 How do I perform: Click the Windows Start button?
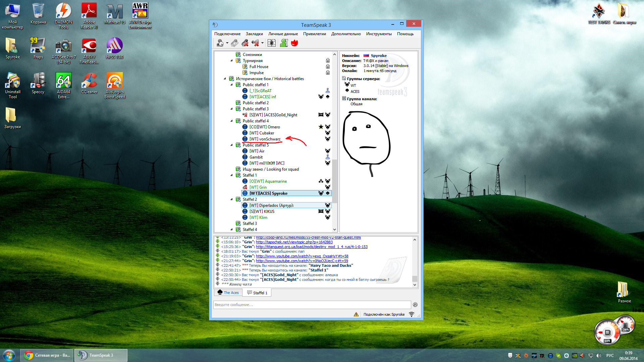9,355
